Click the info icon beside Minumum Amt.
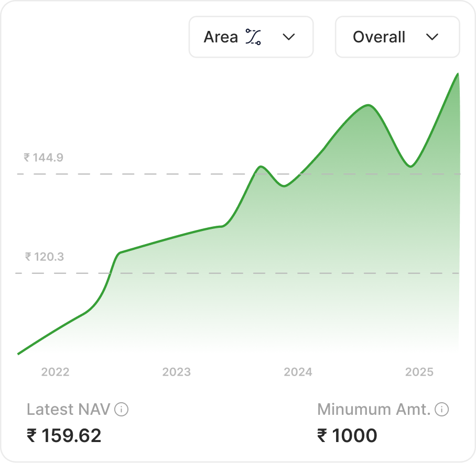 pos(441,410)
